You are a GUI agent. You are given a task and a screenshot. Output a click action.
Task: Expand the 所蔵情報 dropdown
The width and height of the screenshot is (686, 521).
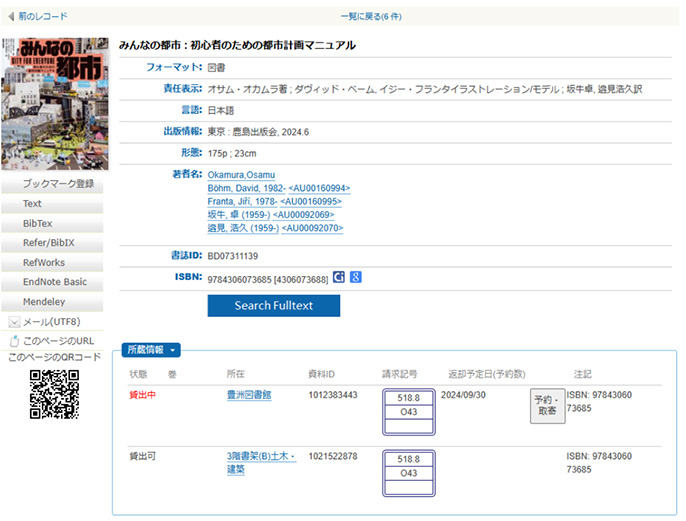150,350
